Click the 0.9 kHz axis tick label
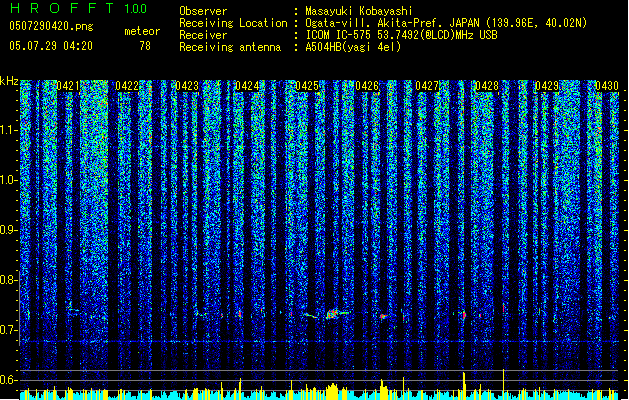 pyautogui.click(x=9, y=230)
